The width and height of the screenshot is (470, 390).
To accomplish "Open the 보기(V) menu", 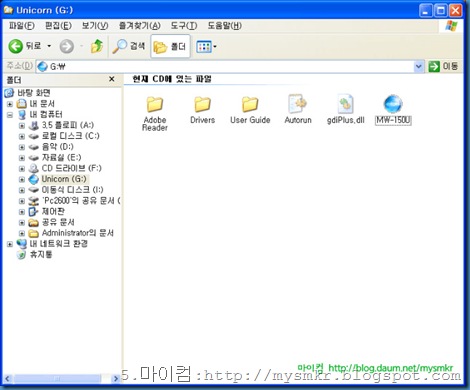I will tap(95, 26).
